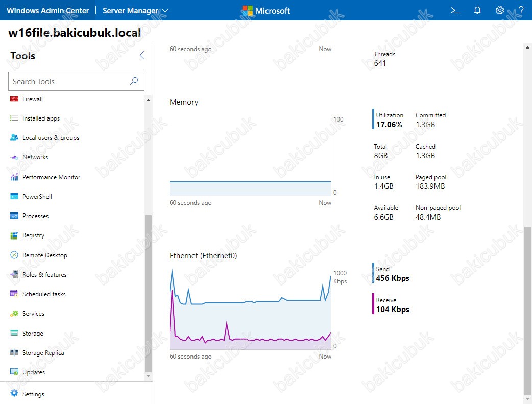Open the Remote Desktop icon
The width and height of the screenshot is (532, 404).
(14, 255)
